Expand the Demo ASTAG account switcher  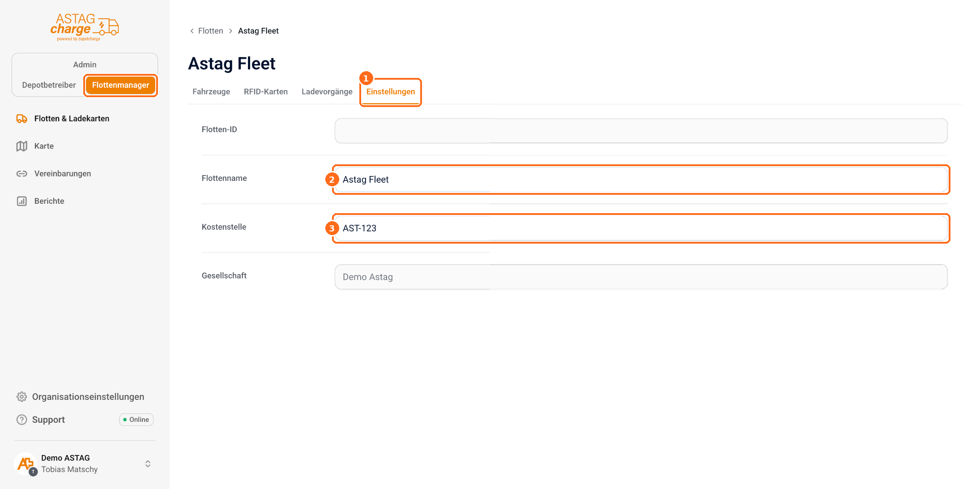click(148, 463)
